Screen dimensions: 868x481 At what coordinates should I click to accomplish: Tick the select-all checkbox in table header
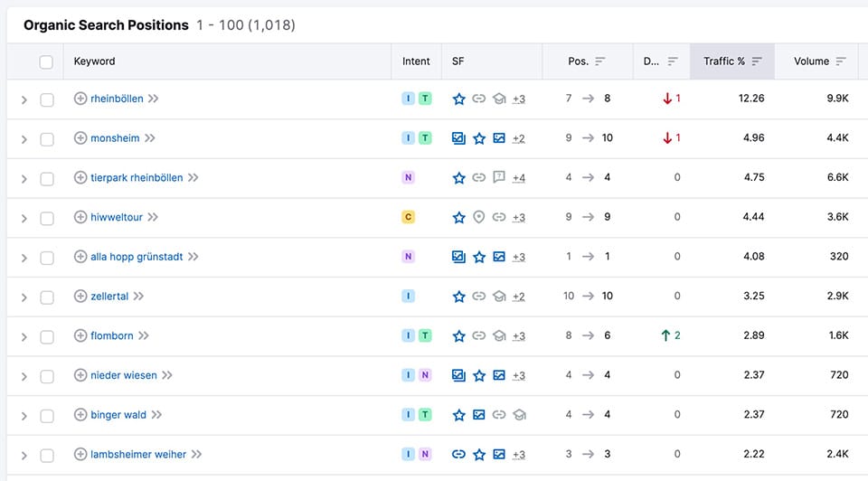(46, 61)
